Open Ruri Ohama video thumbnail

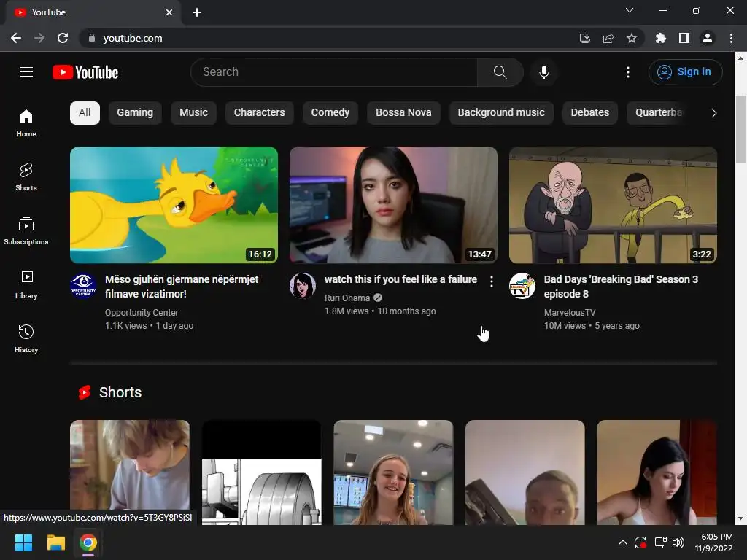393,205
